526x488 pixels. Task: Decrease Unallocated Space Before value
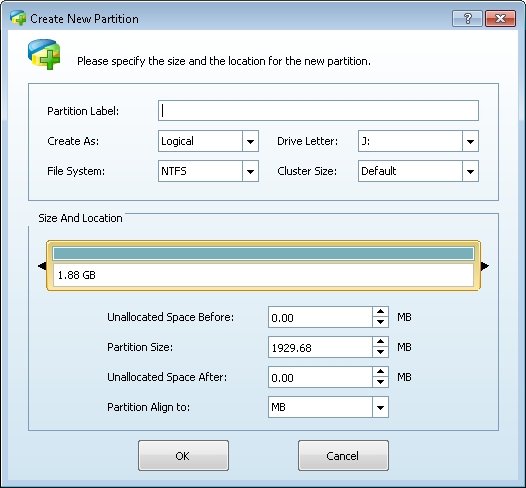pos(380,322)
